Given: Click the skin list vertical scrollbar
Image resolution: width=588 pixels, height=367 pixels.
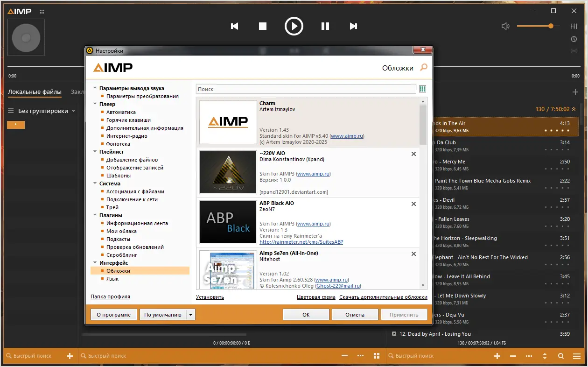Looking at the screenshot, I should tap(423, 193).
